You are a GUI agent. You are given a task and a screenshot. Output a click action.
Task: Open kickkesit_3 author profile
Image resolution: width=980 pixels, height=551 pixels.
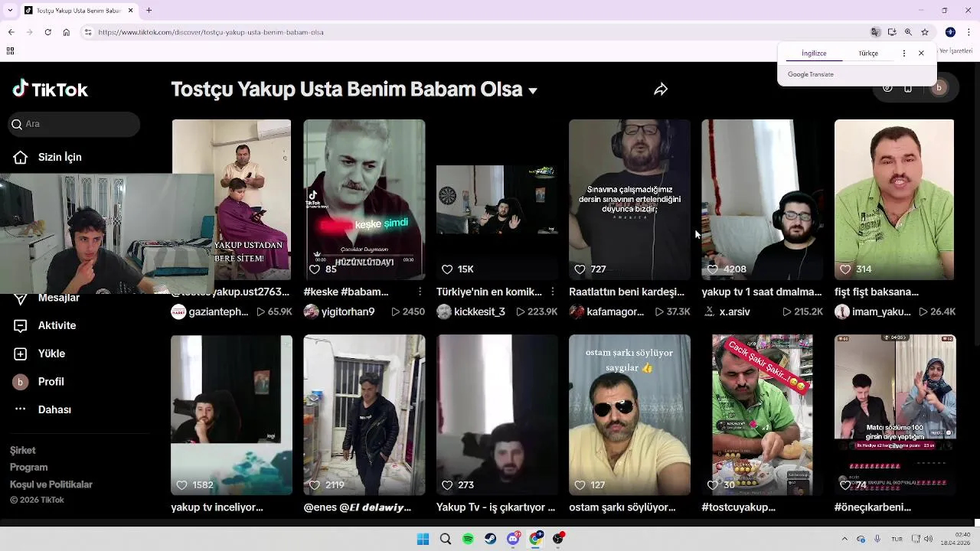coord(471,311)
